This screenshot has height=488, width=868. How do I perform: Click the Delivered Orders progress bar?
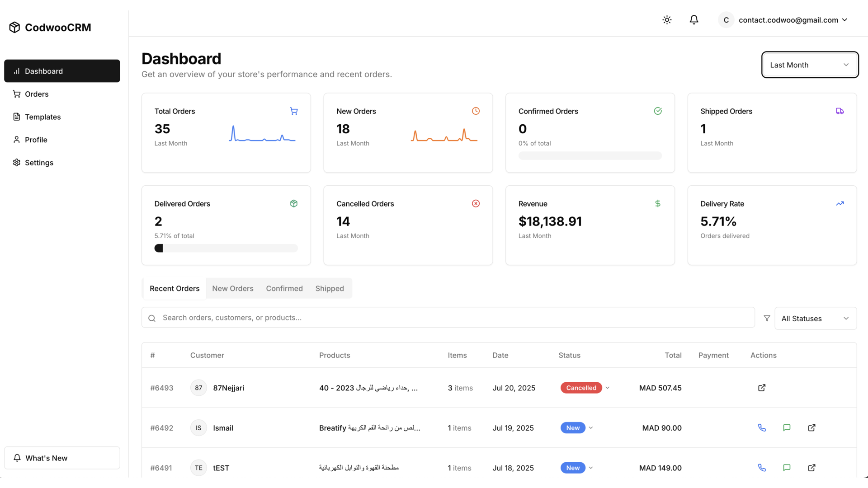[x=226, y=248]
